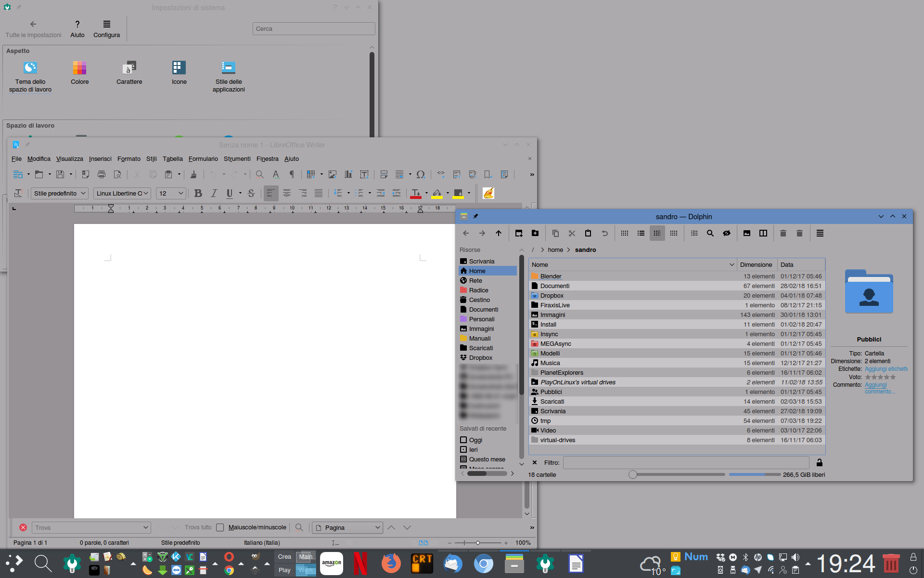Toggle hidden files eye icon in Dolphin
924x578 pixels.
(727, 233)
